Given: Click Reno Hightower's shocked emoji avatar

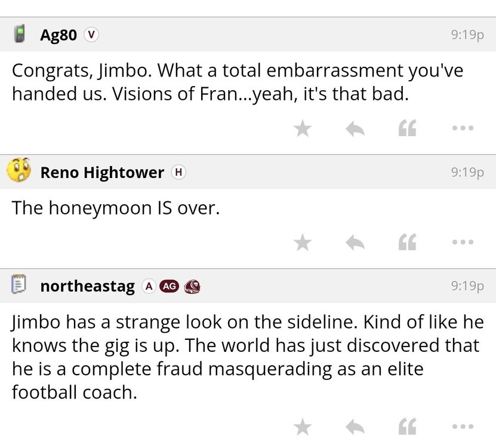Looking at the screenshot, I should point(19,171).
